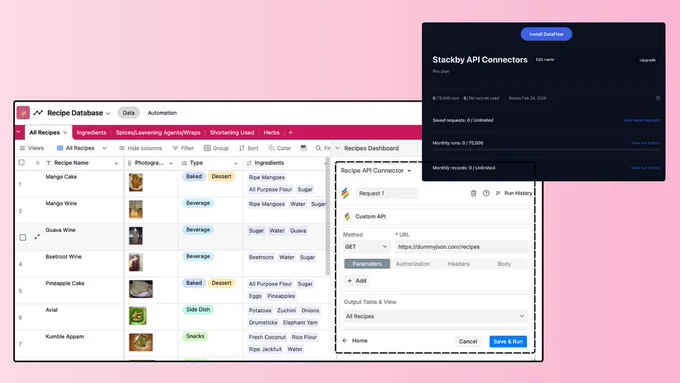Open the Type column dropdown arrow

[x=235, y=164]
